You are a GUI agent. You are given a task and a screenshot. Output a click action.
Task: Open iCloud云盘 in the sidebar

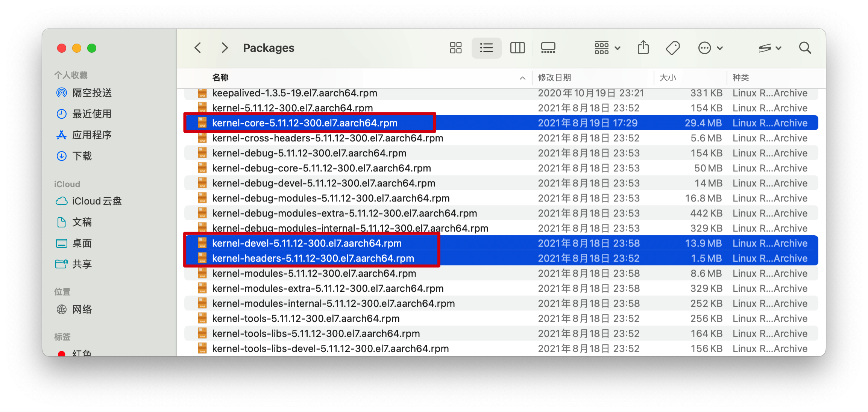97,201
